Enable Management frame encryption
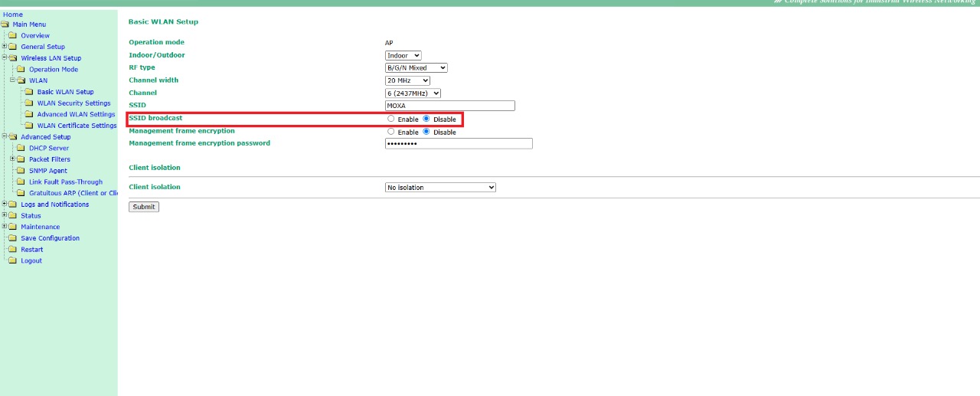Screen dimensions: 980x396 tap(391, 132)
